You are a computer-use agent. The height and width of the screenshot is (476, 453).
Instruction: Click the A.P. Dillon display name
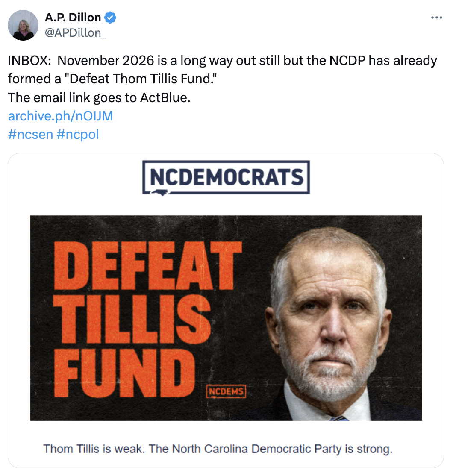point(73,18)
